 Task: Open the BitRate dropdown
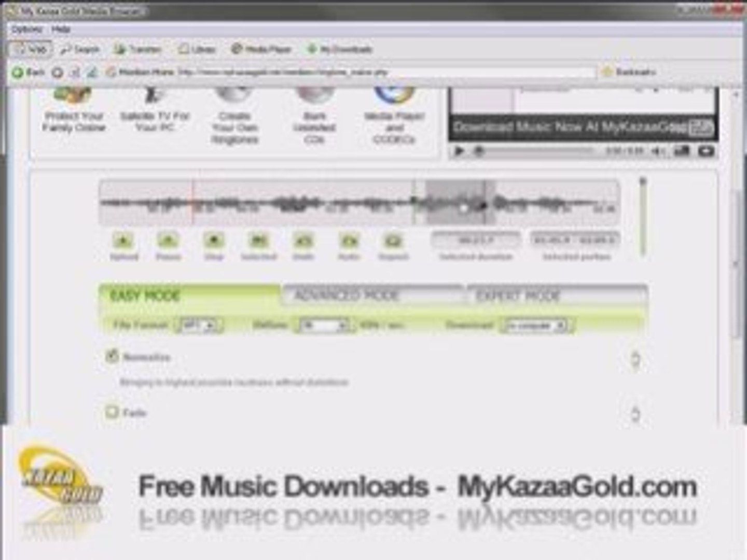(x=324, y=326)
